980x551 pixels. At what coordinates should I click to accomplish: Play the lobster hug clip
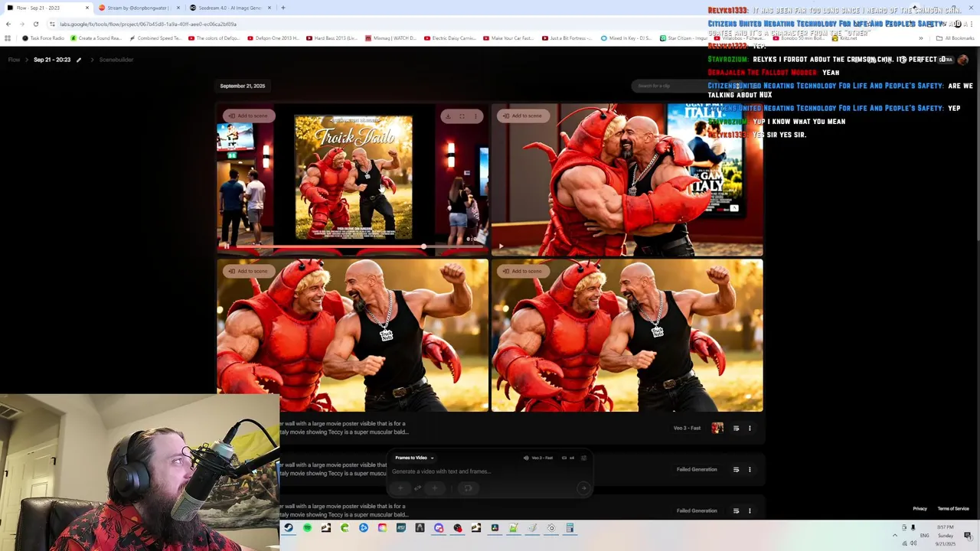click(501, 246)
